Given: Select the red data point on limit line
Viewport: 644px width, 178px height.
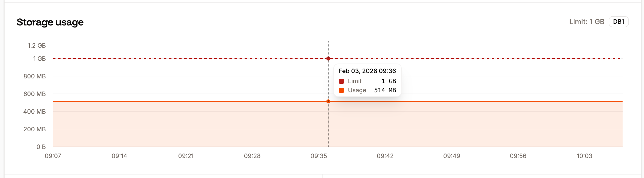Looking at the screenshot, I should point(328,58).
